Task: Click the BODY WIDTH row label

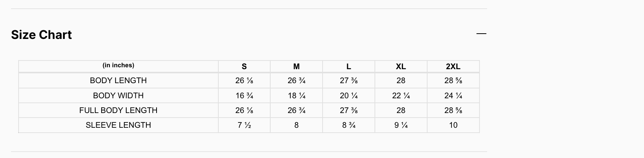Action: pyautogui.click(x=118, y=96)
